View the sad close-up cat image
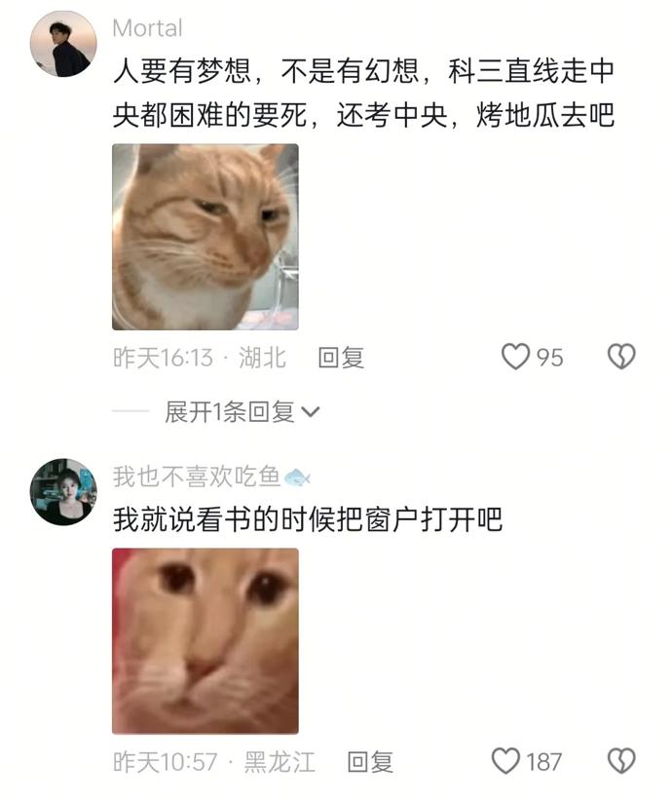The image size is (672, 802). 205,641
